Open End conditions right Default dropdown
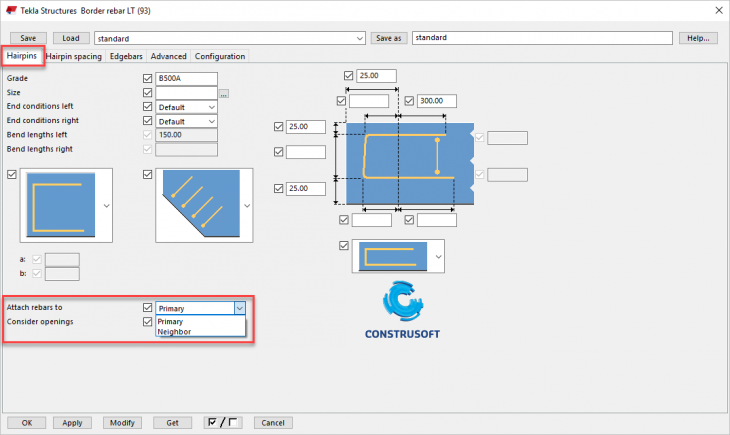730x435 pixels. pos(211,122)
